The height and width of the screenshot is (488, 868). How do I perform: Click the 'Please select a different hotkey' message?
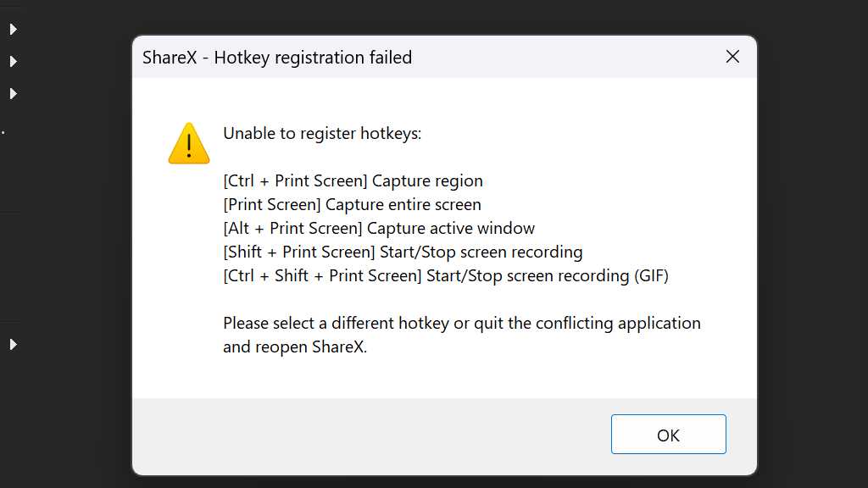pyautogui.click(x=339, y=323)
